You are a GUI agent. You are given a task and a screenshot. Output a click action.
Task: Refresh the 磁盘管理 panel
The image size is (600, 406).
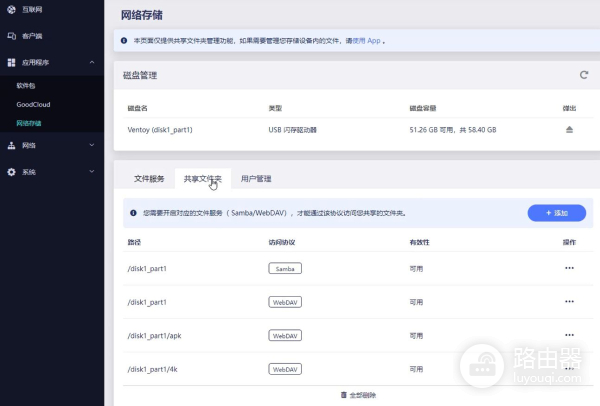coord(584,75)
